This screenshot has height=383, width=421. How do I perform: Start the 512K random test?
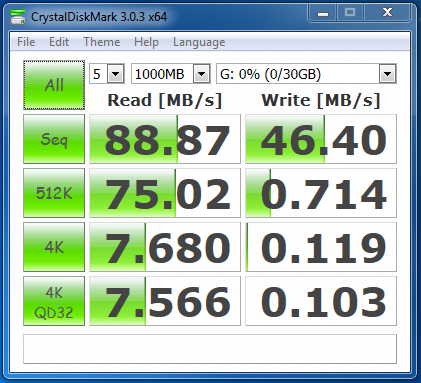[54, 193]
